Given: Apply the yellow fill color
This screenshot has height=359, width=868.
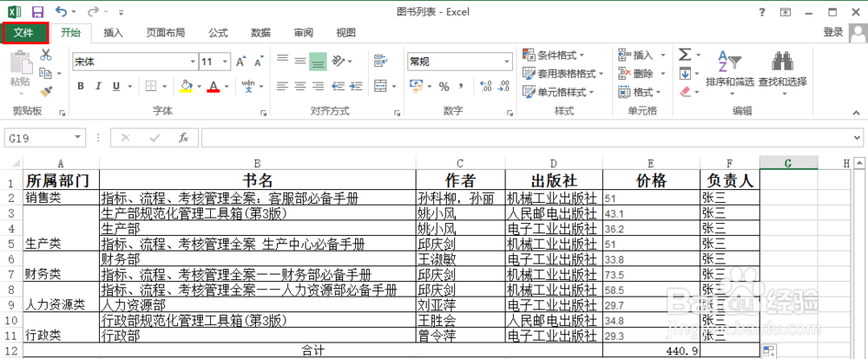Looking at the screenshot, I should coord(186,86).
